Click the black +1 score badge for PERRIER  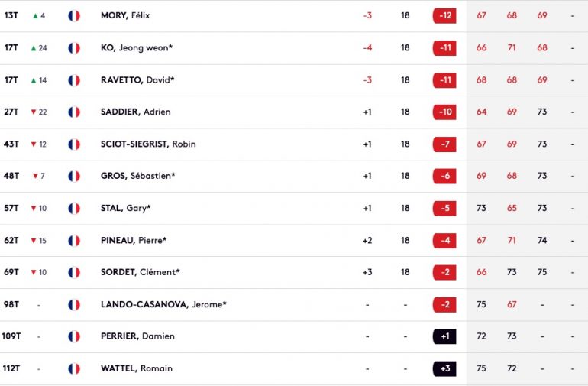(444, 336)
